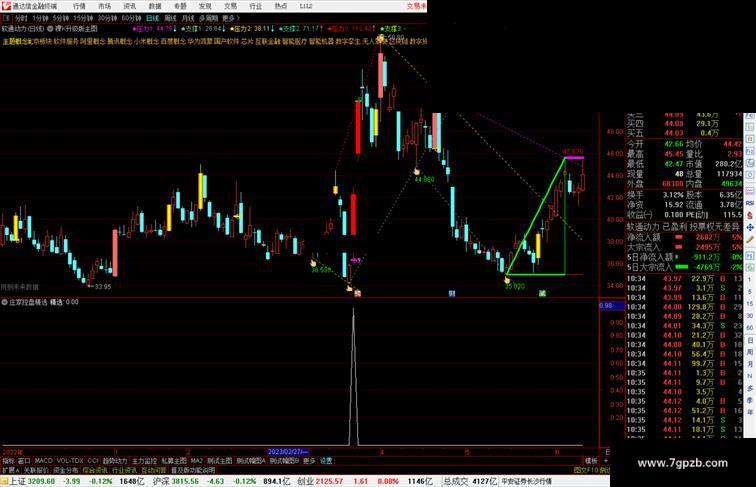Select 周 period in right sidebar
This screenshot has height=487, width=756.
[750, 352]
